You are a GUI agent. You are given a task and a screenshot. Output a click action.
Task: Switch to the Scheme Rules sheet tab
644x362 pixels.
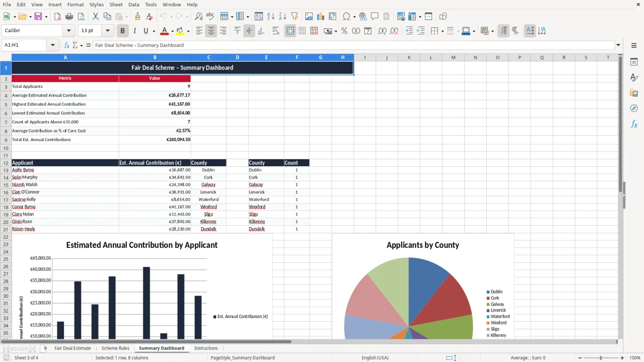(115, 348)
